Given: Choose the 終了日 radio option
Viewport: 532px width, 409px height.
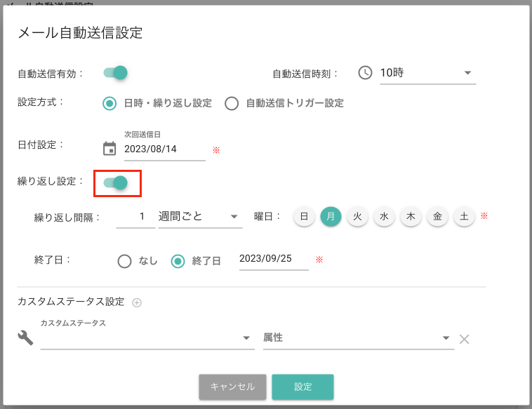Looking at the screenshot, I should click(178, 261).
